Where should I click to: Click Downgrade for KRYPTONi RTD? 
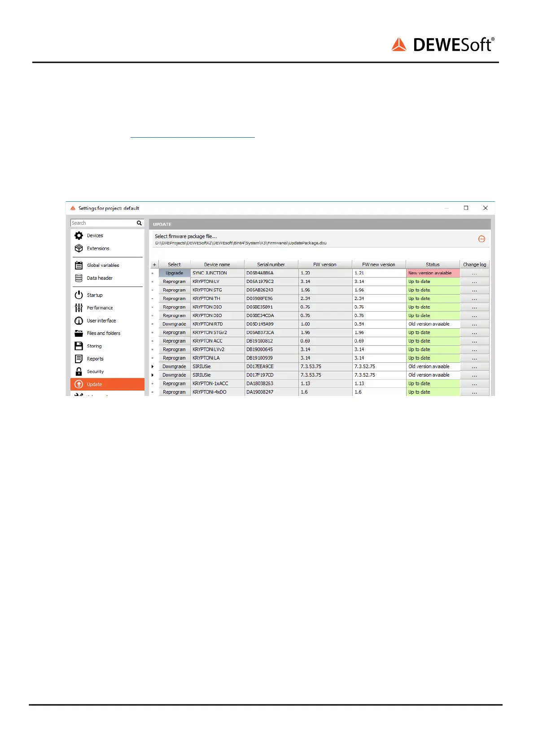tap(175, 324)
